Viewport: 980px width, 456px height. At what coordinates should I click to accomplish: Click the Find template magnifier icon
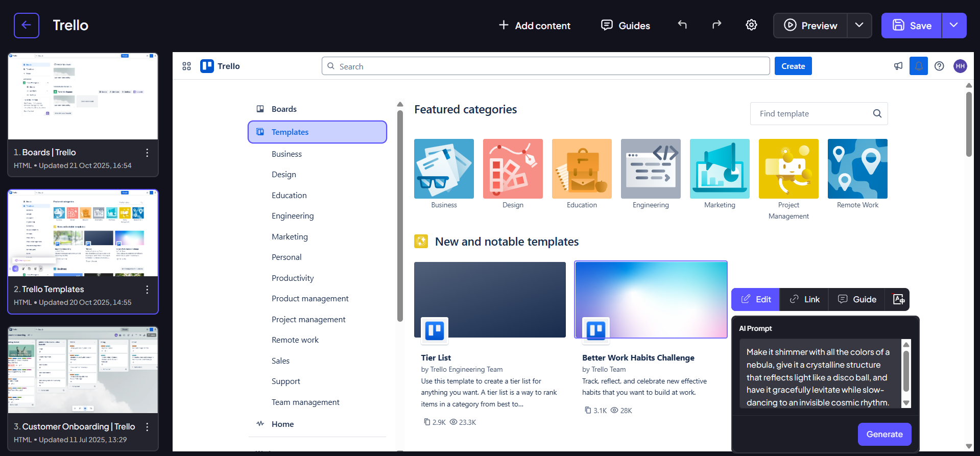(x=877, y=113)
